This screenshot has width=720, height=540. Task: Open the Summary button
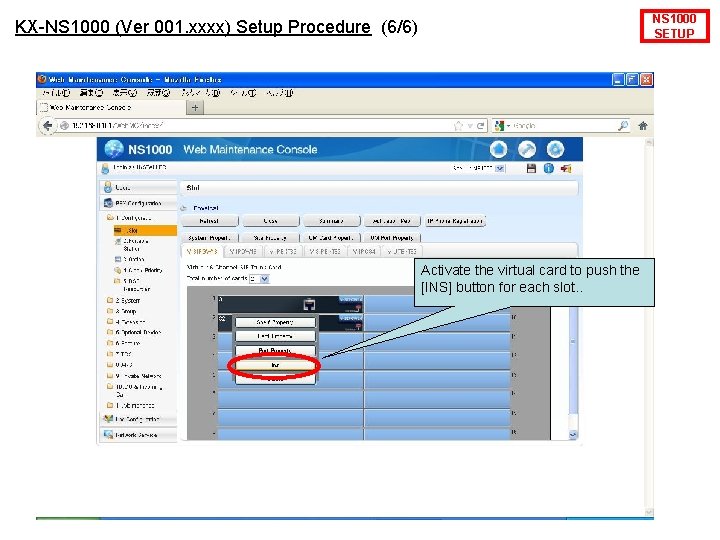(332, 221)
